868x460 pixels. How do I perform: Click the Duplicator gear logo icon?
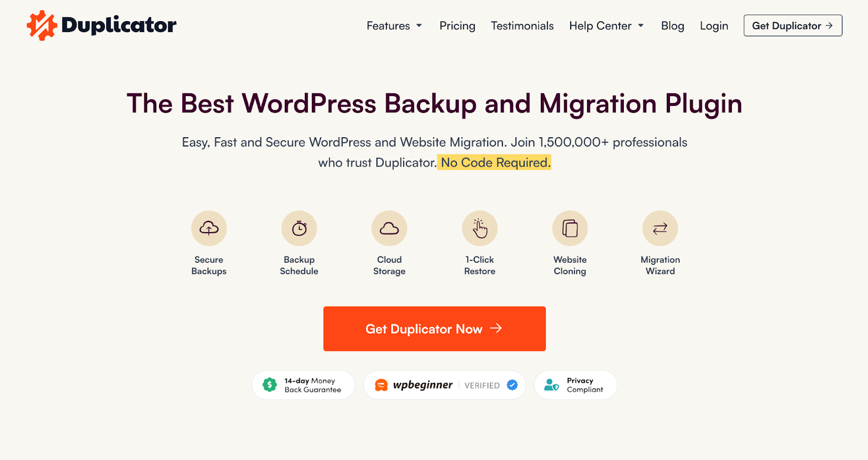[x=42, y=25]
